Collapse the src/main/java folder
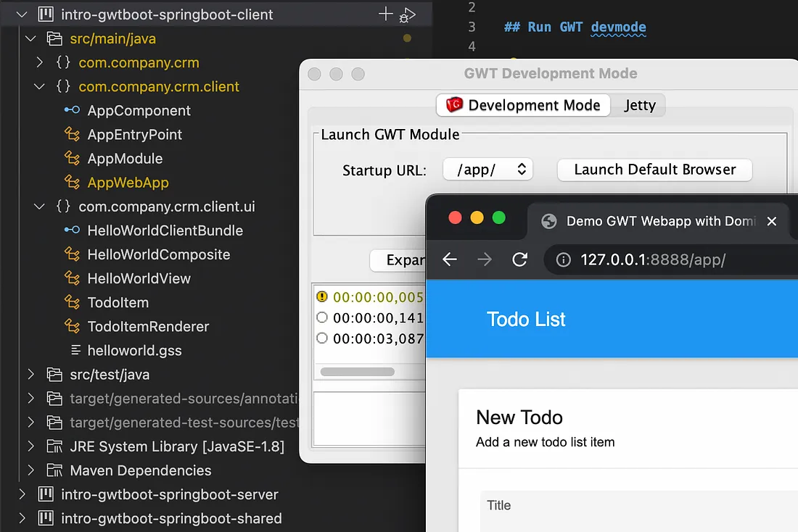Viewport: 798px width, 532px height. (30, 38)
